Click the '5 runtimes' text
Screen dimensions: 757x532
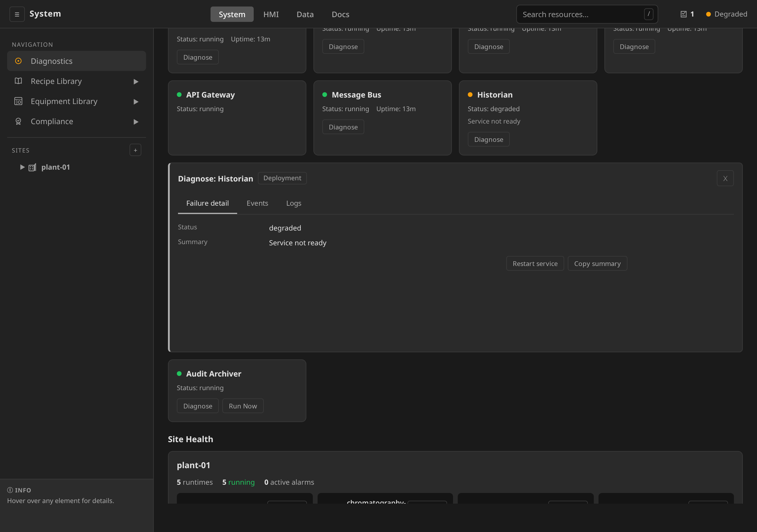point(195,482)
